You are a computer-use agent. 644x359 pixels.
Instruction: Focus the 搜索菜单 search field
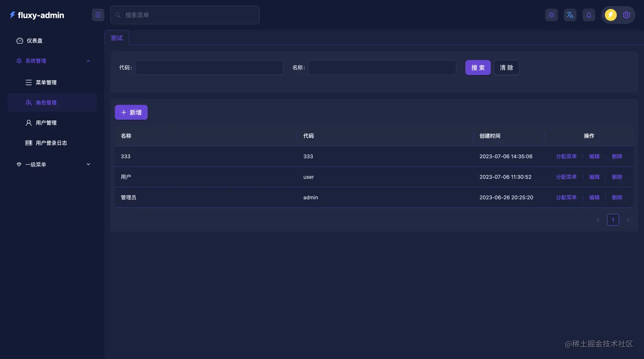(x=185, y=15)
